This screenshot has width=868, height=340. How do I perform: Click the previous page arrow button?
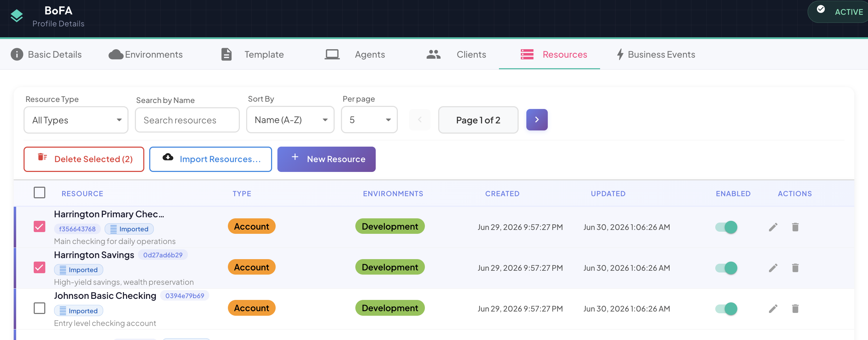coord(420,120)
